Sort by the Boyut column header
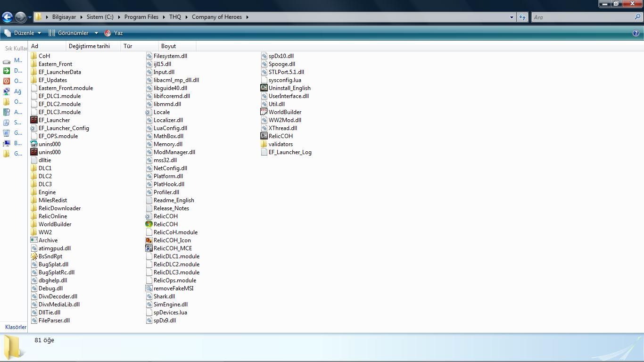Viewport: 644px width, 362px height. pyautogui.click(x=177, y=46)
